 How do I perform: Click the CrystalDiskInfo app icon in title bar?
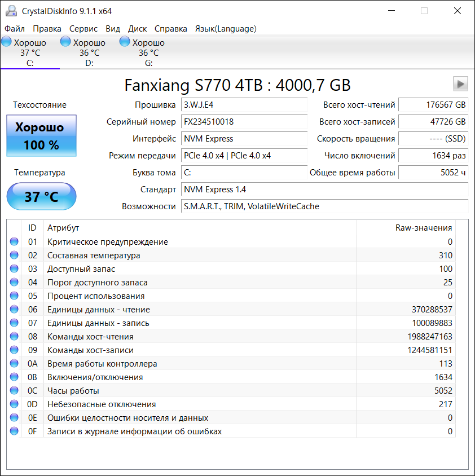tap(11, 11)
